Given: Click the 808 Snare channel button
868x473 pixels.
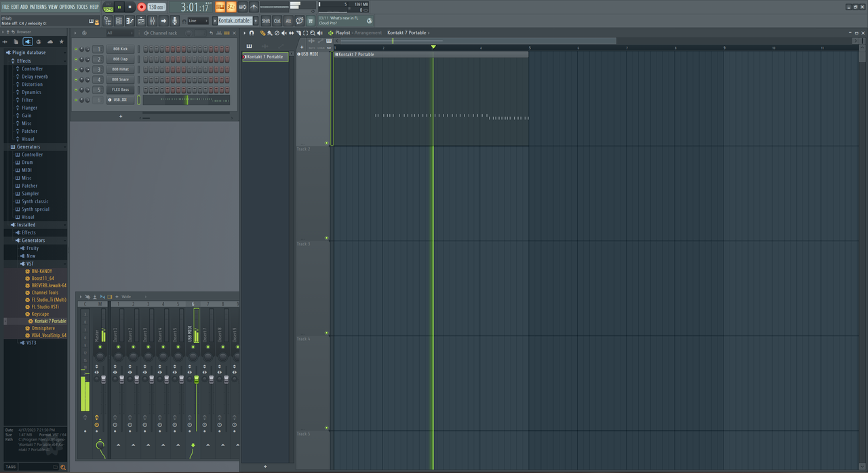Looking at the screenshot, I should (x=120, y=80).
